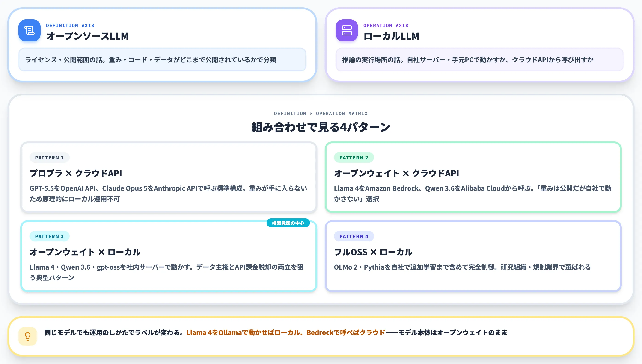Click the yellow lightbulb tip icon

tap(28, 336)
